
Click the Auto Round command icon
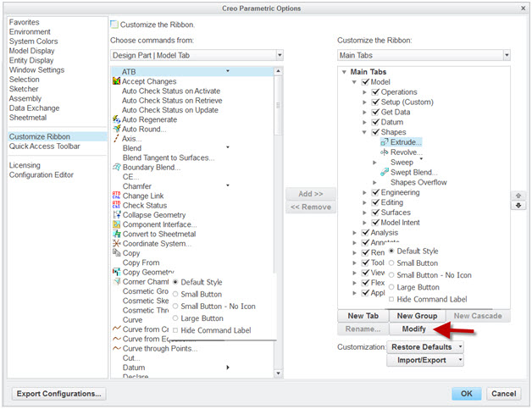point(116,129)
